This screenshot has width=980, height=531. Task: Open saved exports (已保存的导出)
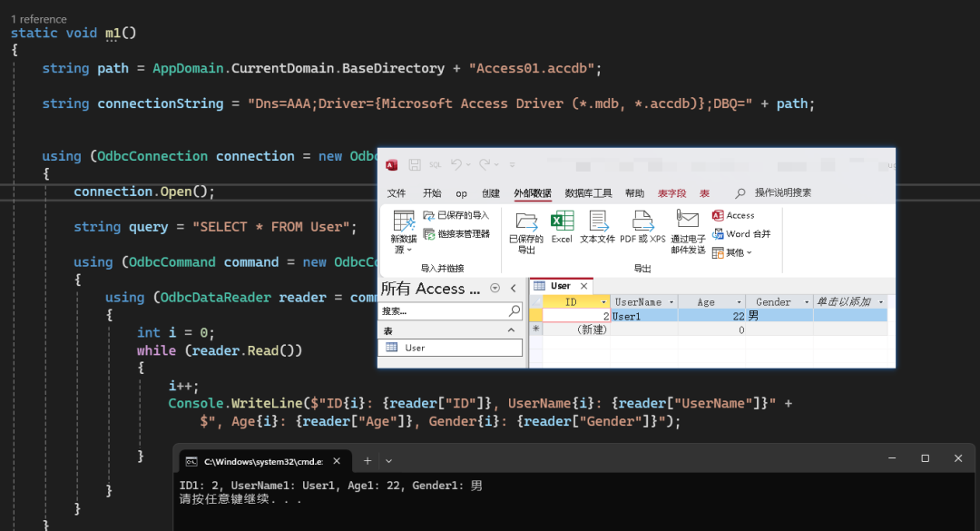click(525, 221)
